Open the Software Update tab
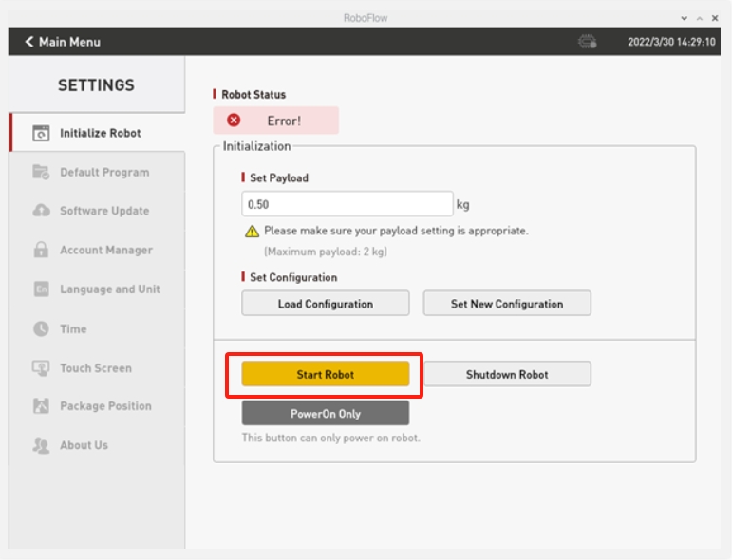Image resolution: width=732 pixels, height=560 pixels. pyautogui.click(x=97, y=211)
